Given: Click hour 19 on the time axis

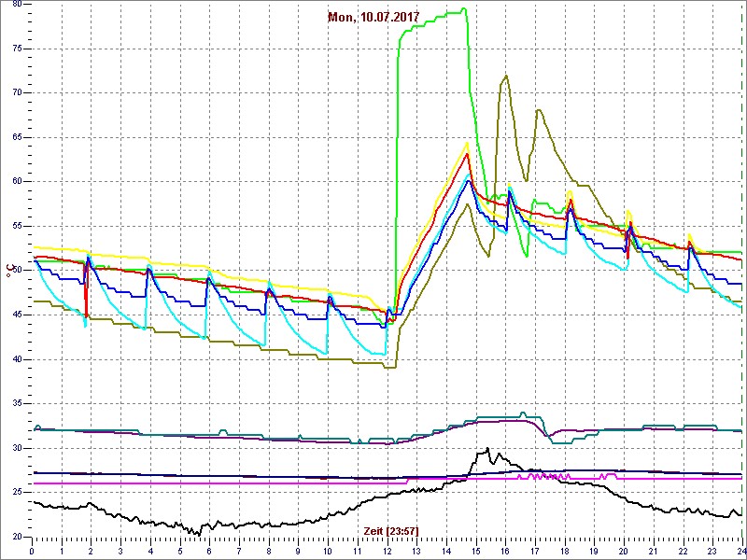Looking at the screenshot, I should (x=594, y=551).
